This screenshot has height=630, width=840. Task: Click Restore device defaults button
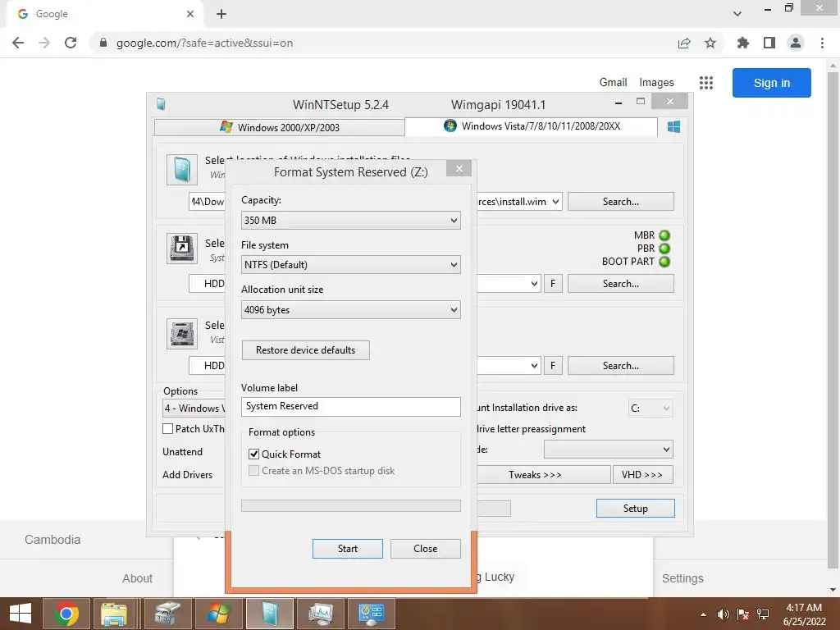pyautogui.click(x=305, y=349)
